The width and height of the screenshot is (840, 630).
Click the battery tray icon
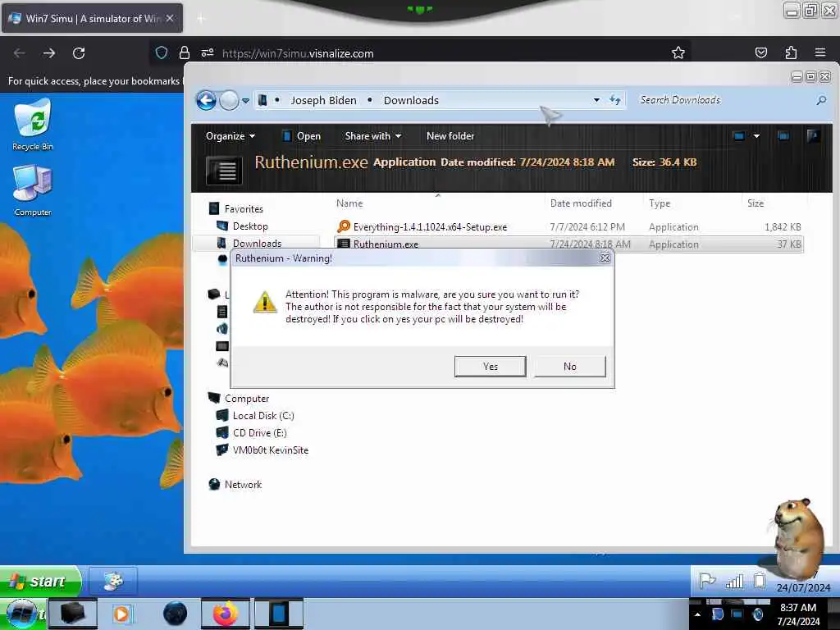(759, 581)
